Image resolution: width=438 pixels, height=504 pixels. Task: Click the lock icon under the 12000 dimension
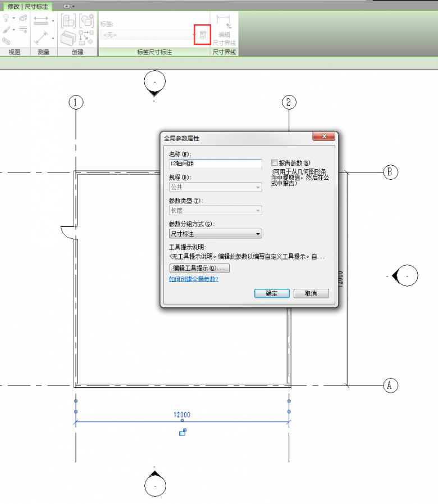point(182,432)
